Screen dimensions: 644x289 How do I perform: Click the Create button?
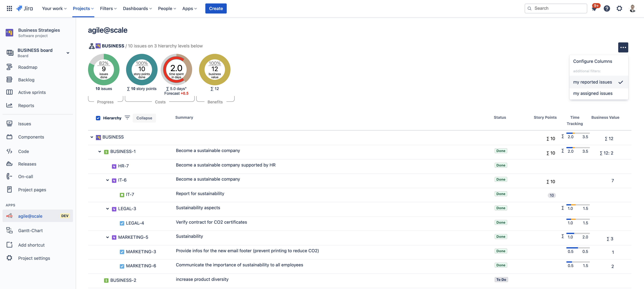[x=216, y=8]
